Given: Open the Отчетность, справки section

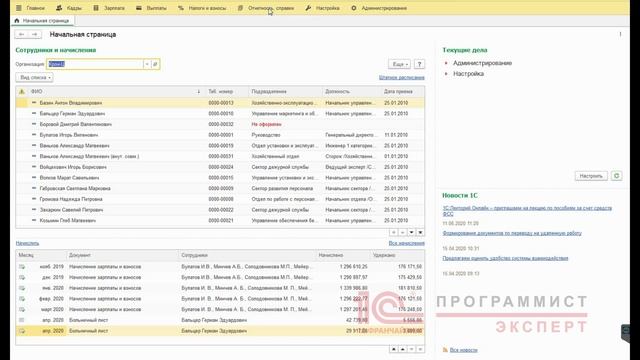Looking at the screenshot, I should 266,8.
